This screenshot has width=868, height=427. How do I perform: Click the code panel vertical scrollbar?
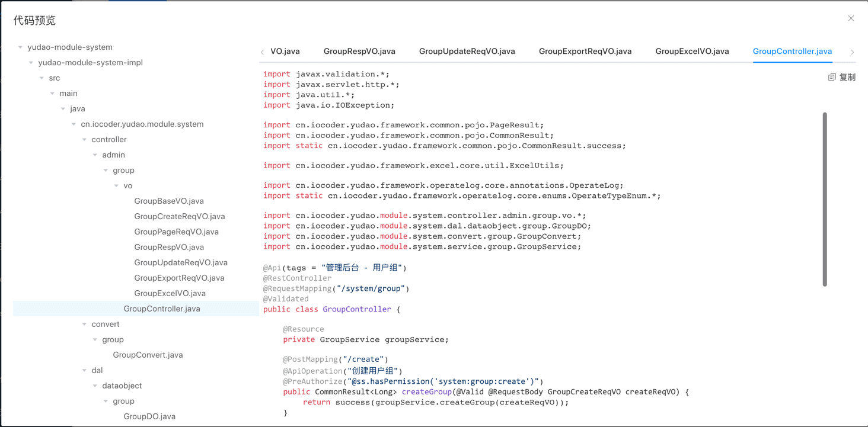[825, 199]
